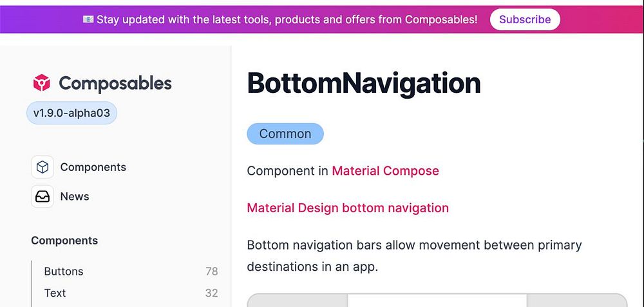Viewport: 644px width, 307px height.
Task: Click the banner announcement text
Action: click(287, 19)
